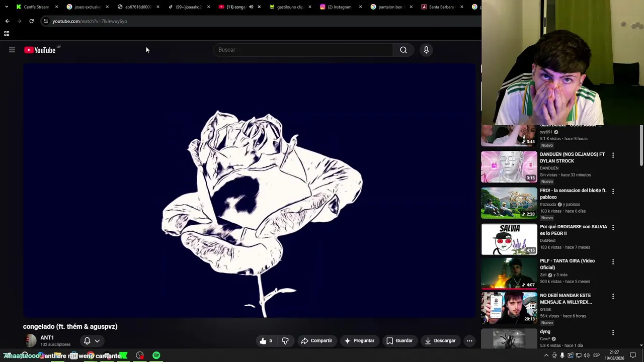
Task: Open the SALVIA video thumbnail
Action: 509,239
